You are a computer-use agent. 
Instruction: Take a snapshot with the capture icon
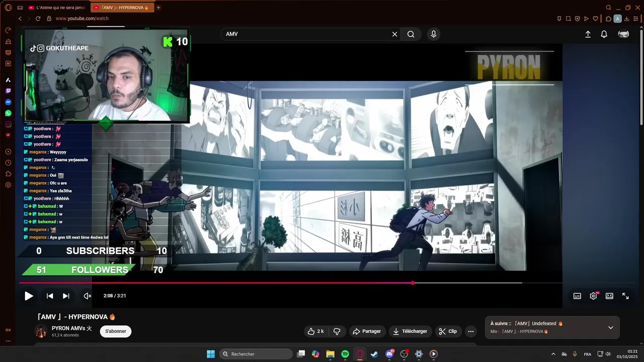tap(568, 19)
